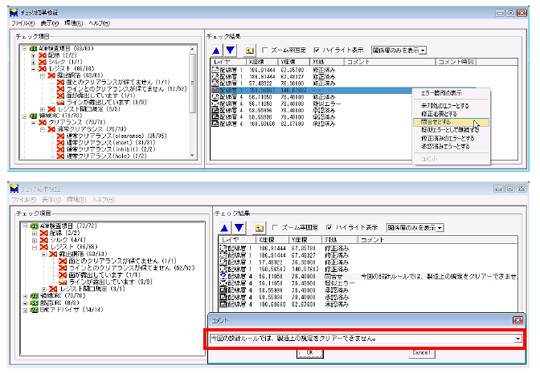Select 通常クリアランス(clearance) (35/35) tree item
Viewport: 540px width, 374px height.
pos(116,136)
